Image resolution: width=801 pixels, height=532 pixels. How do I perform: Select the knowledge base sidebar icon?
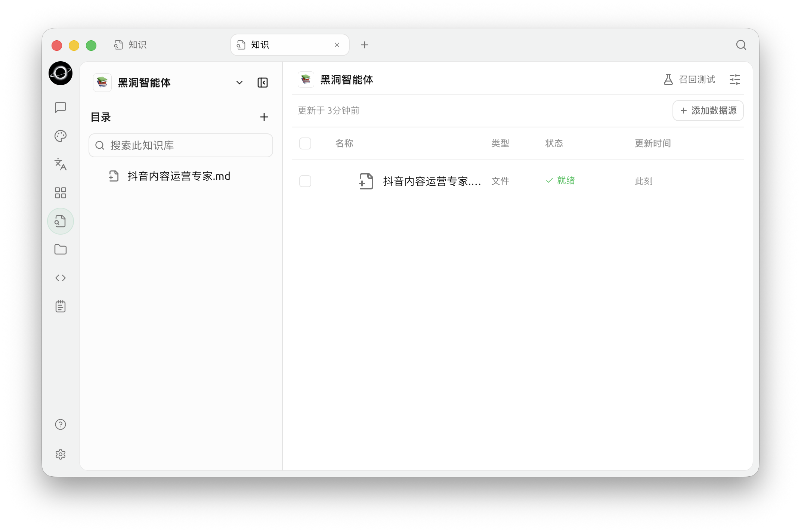[60, 221]
